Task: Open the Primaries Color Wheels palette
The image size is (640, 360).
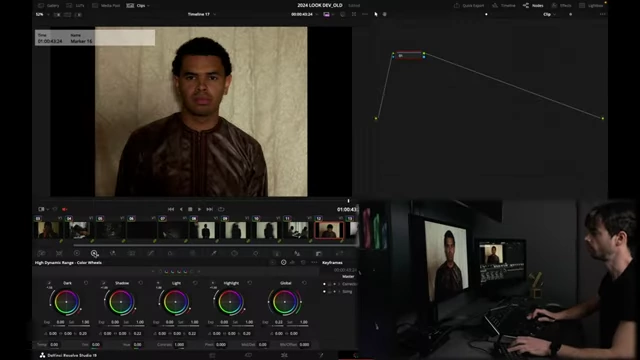Action: click(77, 253)
